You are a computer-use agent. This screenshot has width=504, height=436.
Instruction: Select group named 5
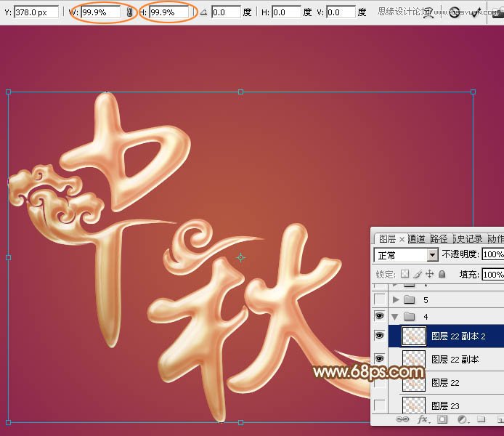(447, 299)
